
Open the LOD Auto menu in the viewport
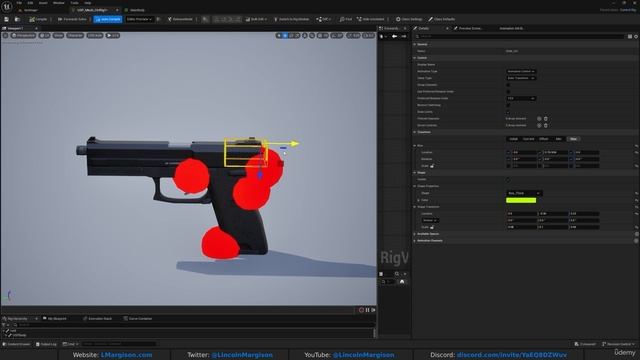pos(95,36)
